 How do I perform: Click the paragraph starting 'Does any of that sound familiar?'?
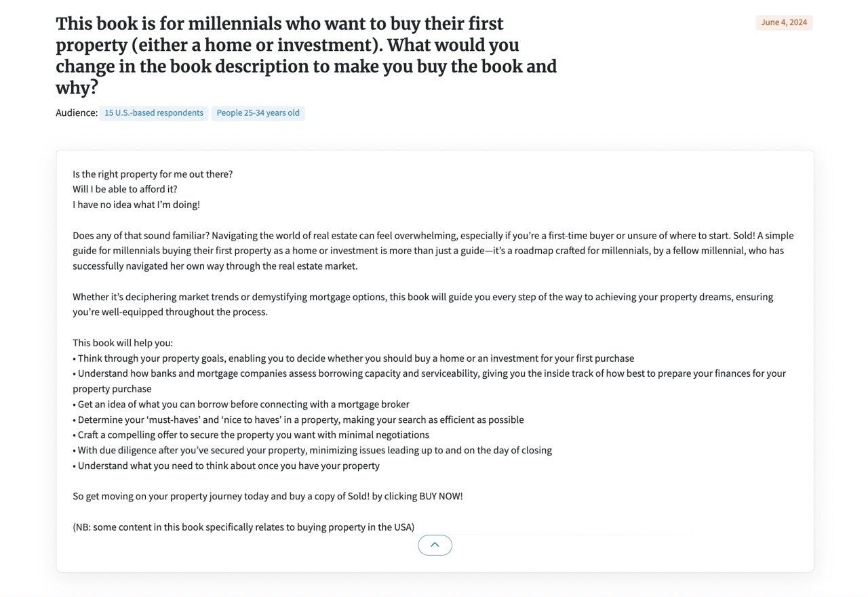433,251
